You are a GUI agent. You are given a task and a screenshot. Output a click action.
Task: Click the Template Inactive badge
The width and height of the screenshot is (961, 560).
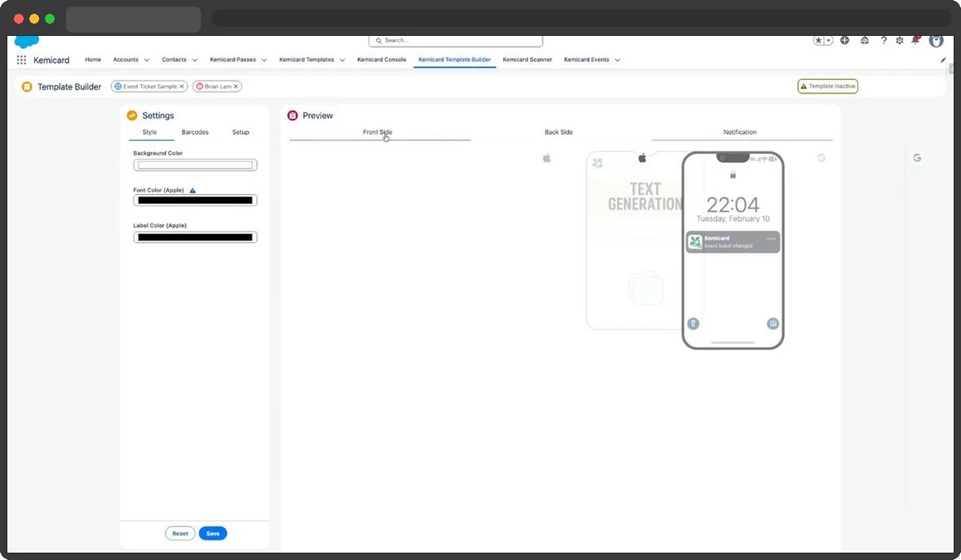tap(827, 86)
